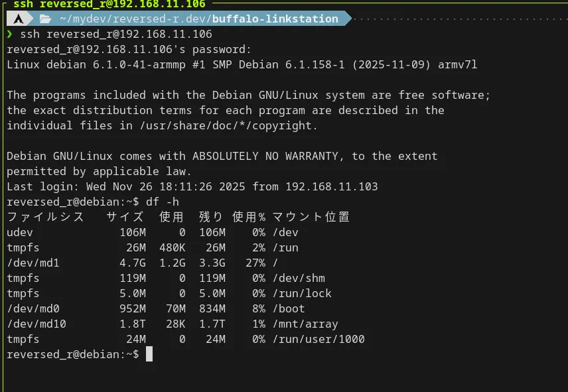Click the /run/user/1000 mount point
568x392 pixels.
pyautogui.click(x=319, y=339)
